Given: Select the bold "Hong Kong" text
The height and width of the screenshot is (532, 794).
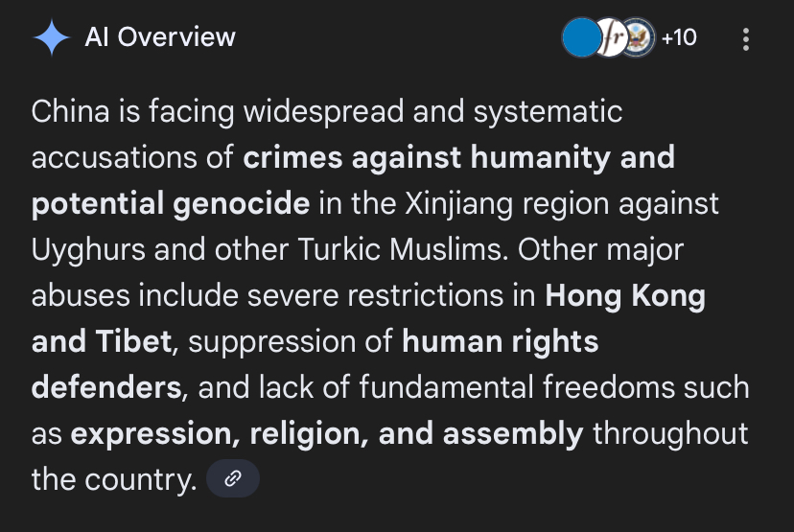Looking at the screenshot, I should 624,295.
